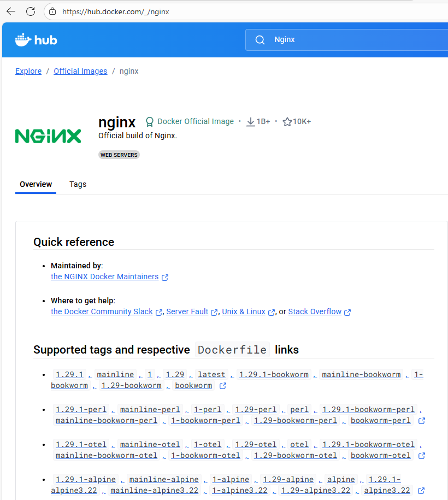Open the Explore breadcrumb link
This screenshot has width=448, height=500.
(x=28, y=71)
